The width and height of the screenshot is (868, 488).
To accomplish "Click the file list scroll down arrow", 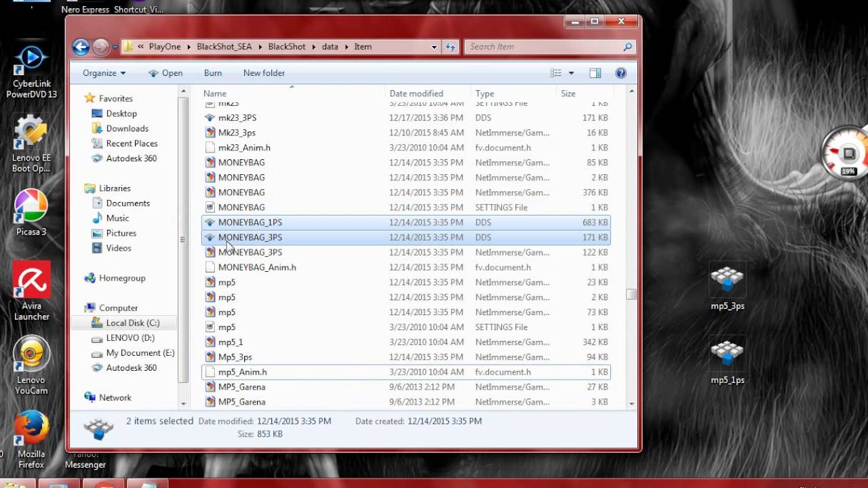I will click(631, 404).
